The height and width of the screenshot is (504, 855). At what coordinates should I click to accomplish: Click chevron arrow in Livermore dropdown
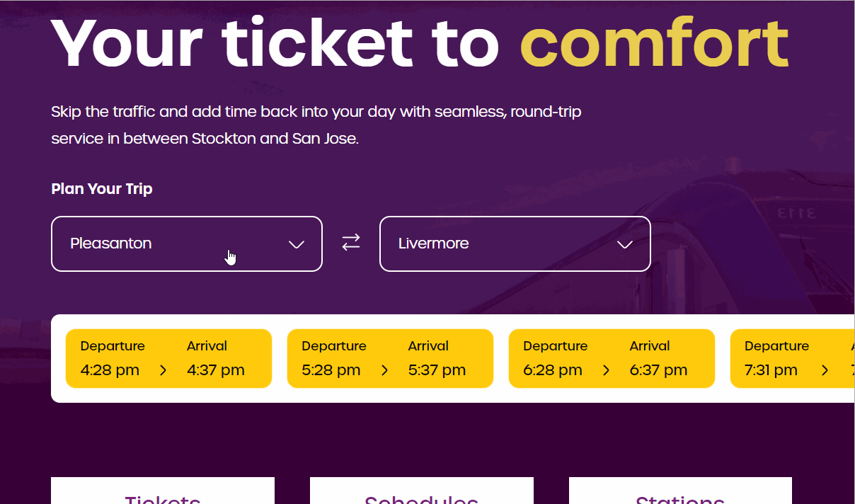point(624,244)
